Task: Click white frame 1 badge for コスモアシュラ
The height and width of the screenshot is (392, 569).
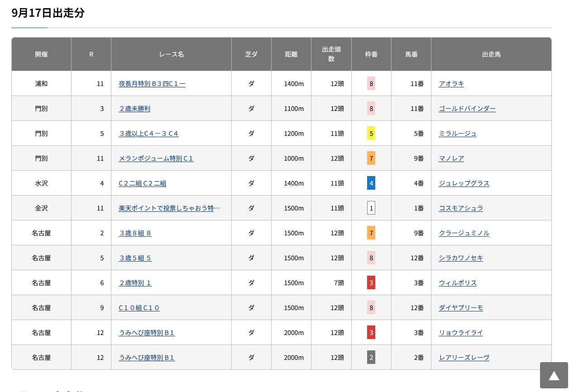Action: 371,208
